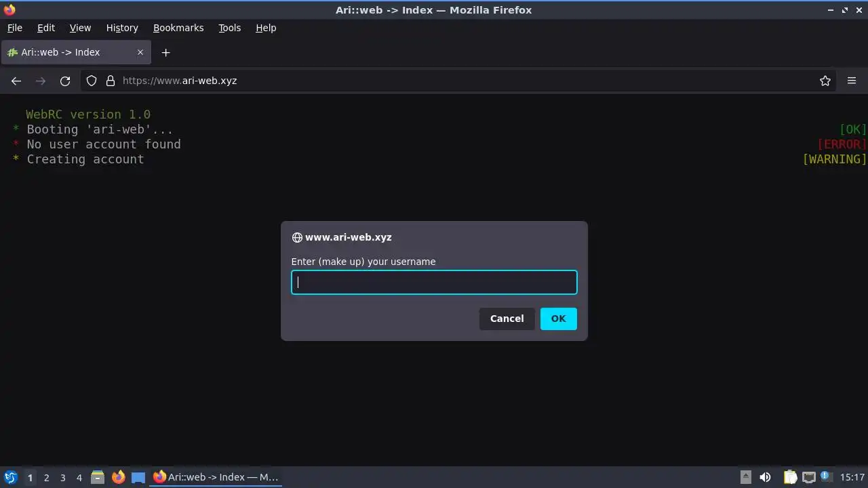Open the Help menu
Screen dimensions: 868x488
coord(266,28)
